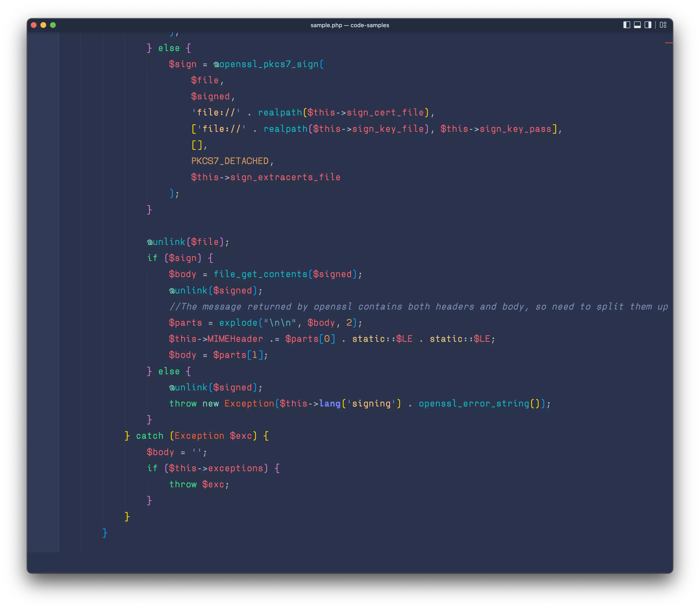Click the @unlink($file) statement
The height and width of the screenshot is (609, 700).
[x=188, y=242]
